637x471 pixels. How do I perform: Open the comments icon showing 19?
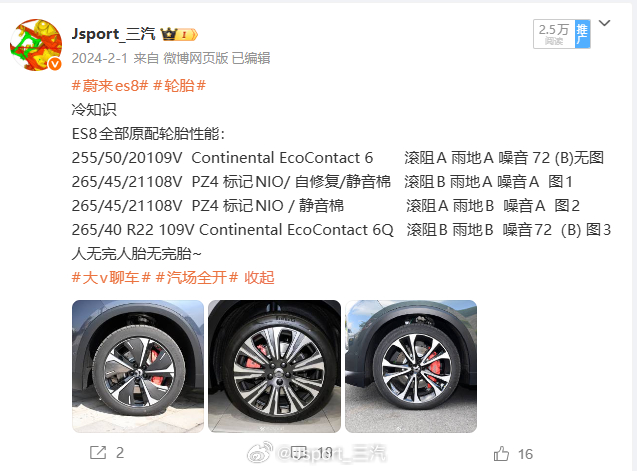click(x=300, y=453)
